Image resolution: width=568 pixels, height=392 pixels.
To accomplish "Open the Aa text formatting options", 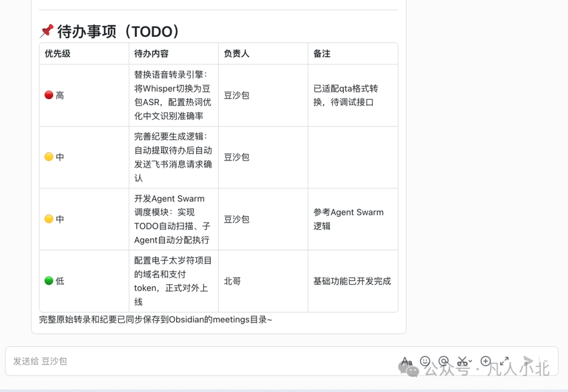I will click(407, 361).
